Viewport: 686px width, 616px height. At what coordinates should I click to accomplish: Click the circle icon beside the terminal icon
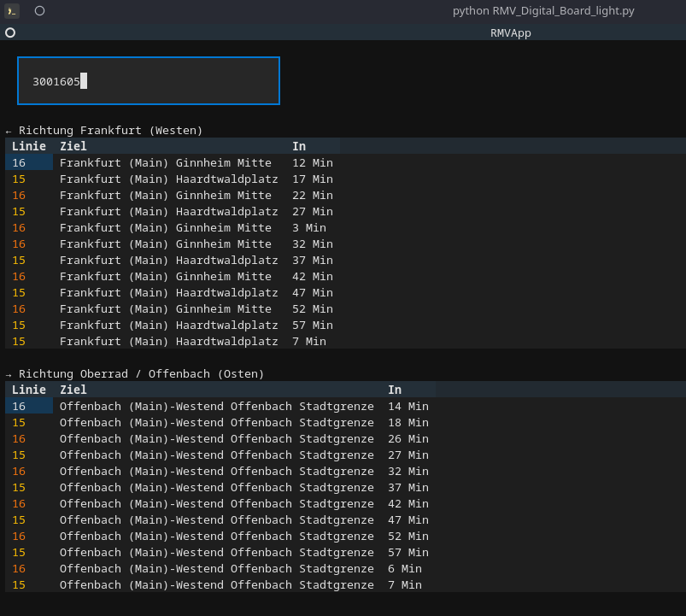pos(39,11)
